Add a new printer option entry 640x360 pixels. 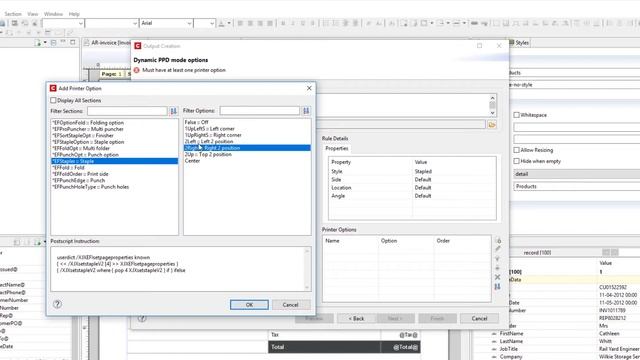498,241
